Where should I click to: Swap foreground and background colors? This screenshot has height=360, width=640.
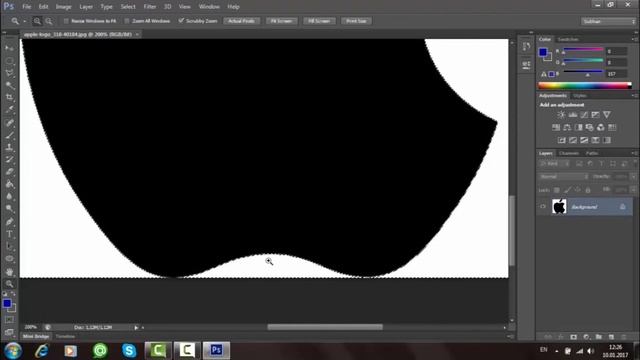(x=13, y=294)
